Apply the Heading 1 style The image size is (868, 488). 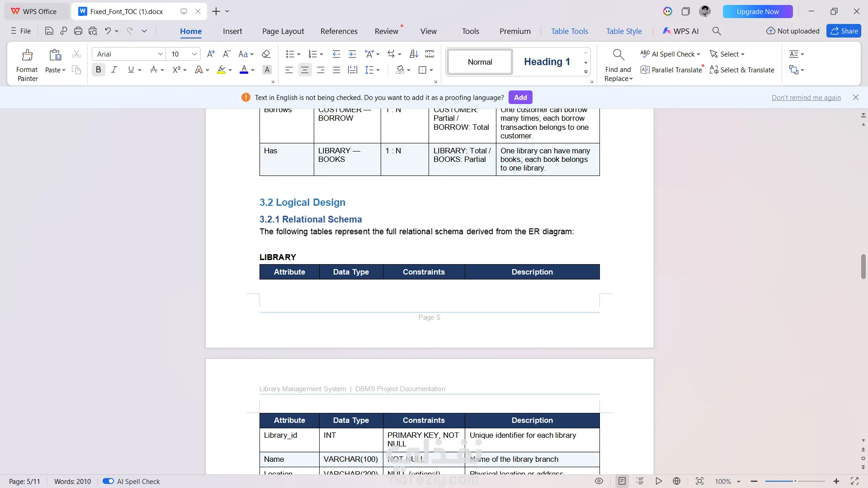[547, 62]
